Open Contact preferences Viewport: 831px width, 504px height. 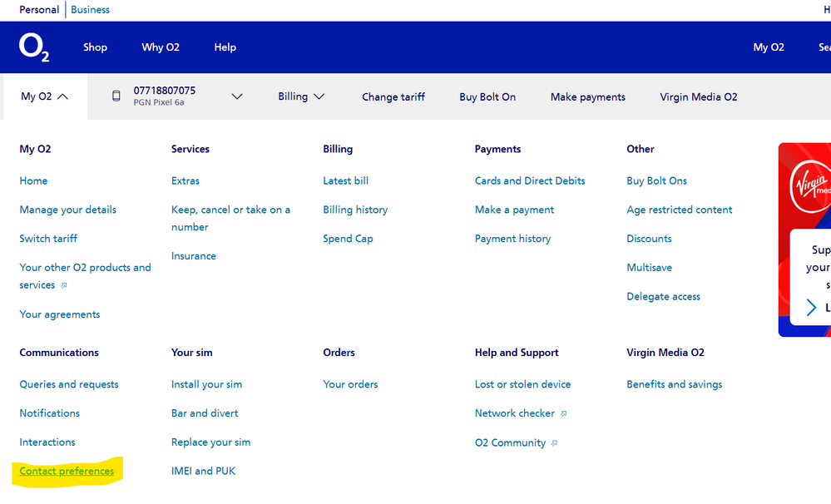67,471
